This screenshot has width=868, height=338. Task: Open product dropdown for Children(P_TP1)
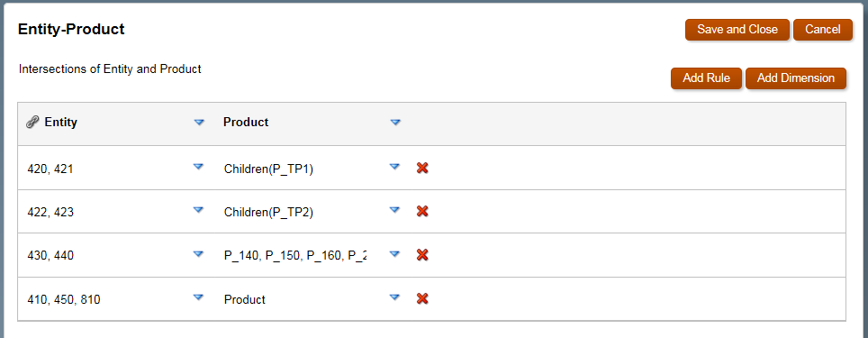394,166
